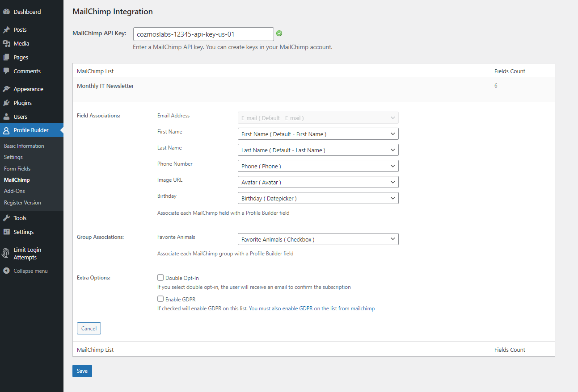
Task: Check the Enable GDPR checkbox
Action: coord(160,299)
